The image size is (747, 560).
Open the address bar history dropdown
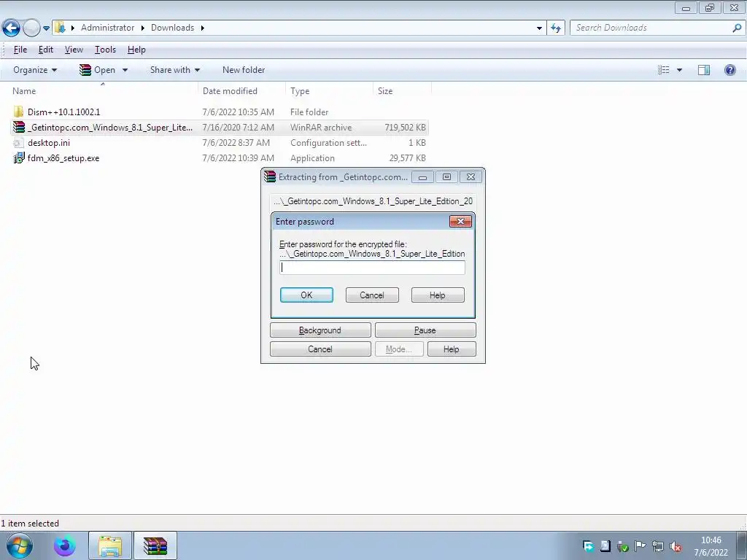(539, 28)
